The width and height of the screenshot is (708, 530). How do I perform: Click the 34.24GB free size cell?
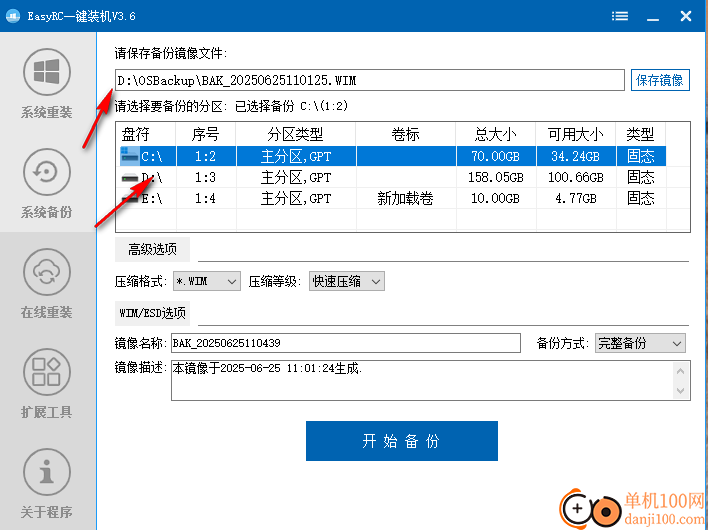(576, 156)
